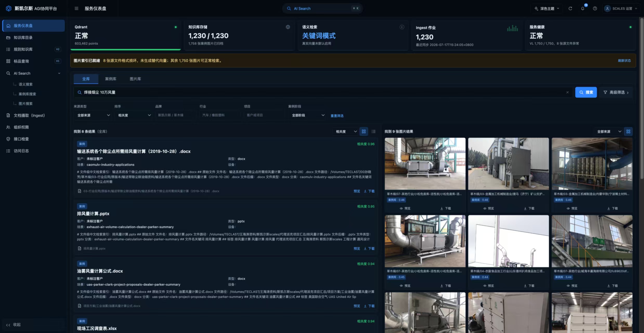Switch results to list view icon
644x333 pixels.
374,132
